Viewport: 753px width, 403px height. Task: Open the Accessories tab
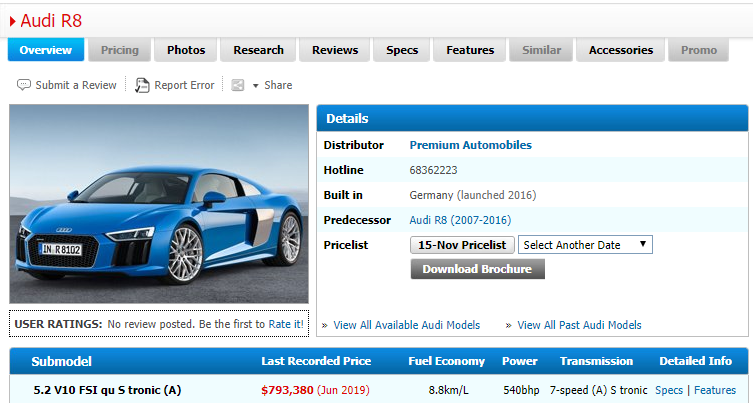point(620,50)
